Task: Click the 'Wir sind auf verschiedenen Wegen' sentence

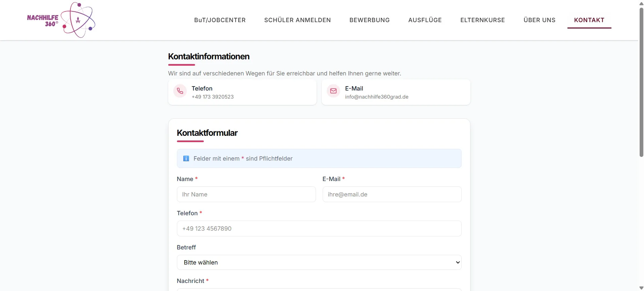Action: 284,73
